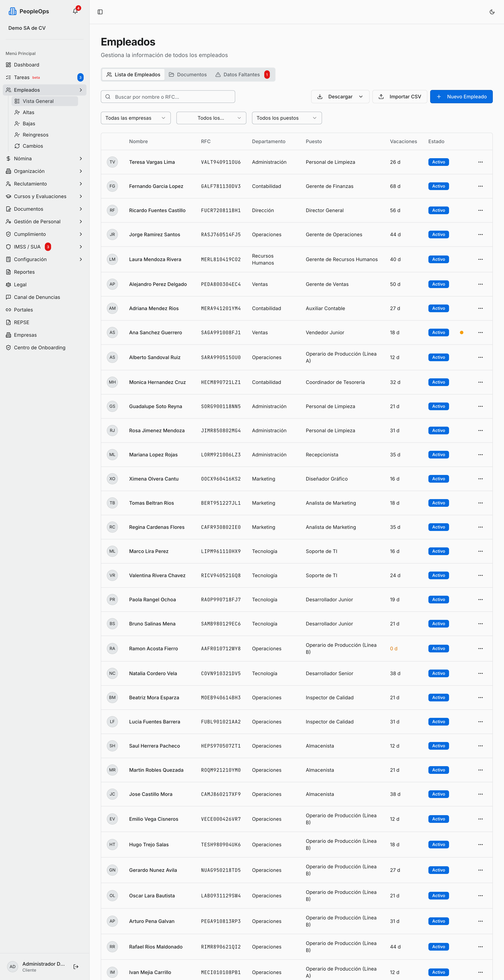Click XO avatar of Ximena Olvera Cantu
504x980 pixels.
pyautogui.click(x=112, y=479)
